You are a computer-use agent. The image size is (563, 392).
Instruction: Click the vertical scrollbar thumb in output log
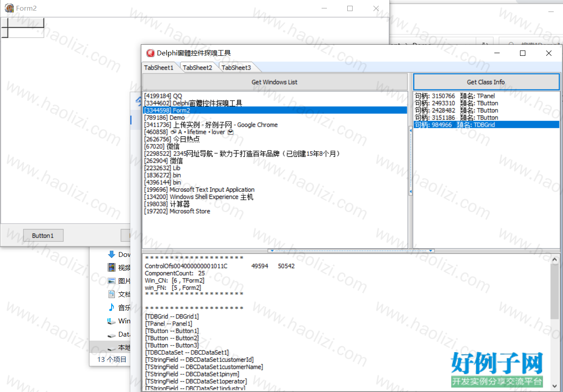click(555, 292)
